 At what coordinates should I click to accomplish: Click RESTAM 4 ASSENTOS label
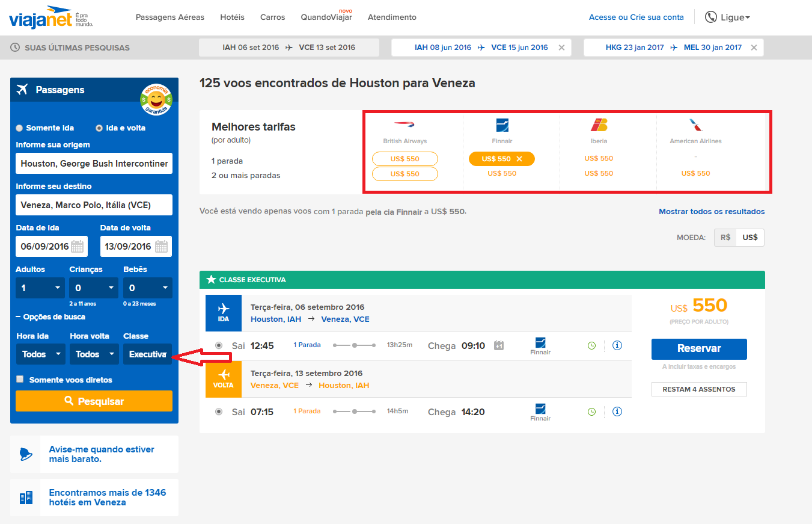pyautogui.click(x=699, y=389)
